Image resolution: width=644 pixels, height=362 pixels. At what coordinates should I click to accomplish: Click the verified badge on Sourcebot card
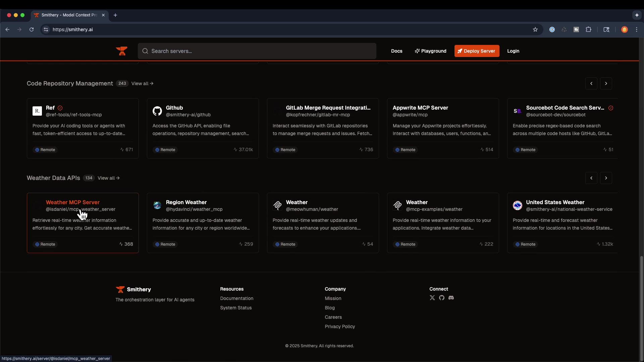tap(611, 108)
